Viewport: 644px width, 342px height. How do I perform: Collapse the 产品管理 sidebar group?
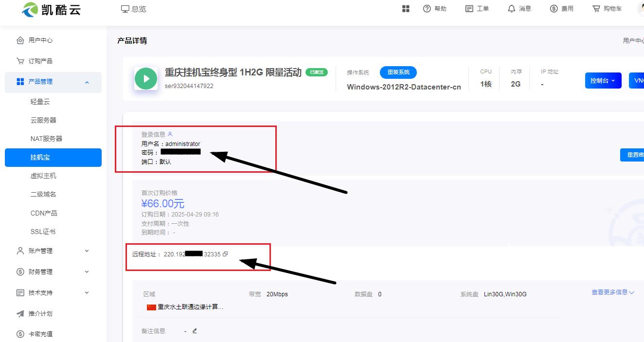coord(53,82)
